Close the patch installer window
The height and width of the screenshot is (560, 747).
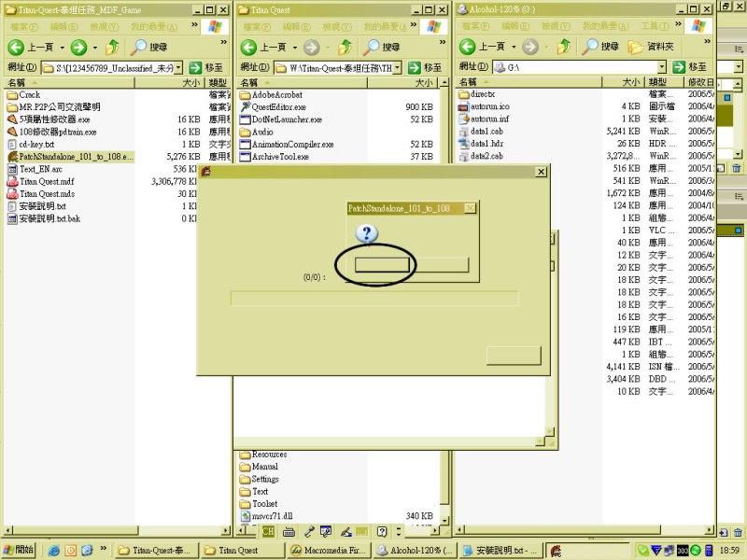541,172
